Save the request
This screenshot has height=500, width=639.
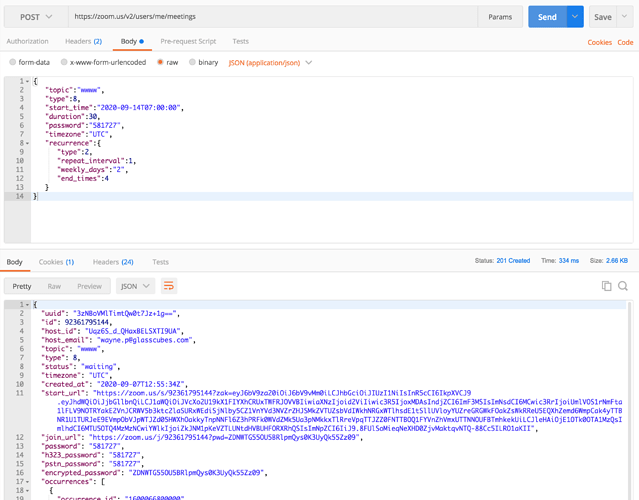click(x=603, y=17)
